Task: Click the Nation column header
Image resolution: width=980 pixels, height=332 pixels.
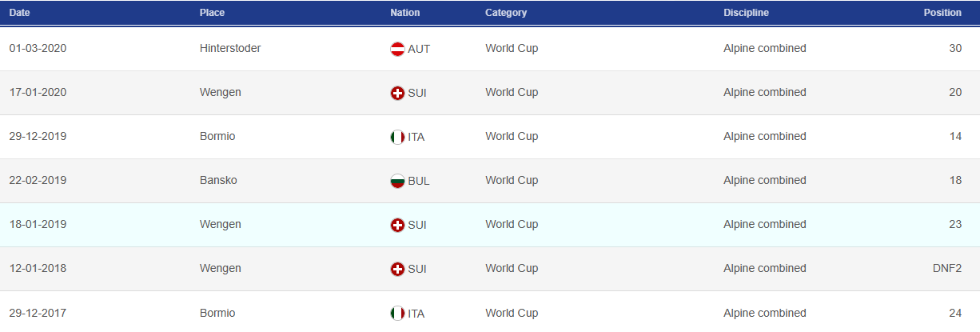Action: tap(405, 13)
